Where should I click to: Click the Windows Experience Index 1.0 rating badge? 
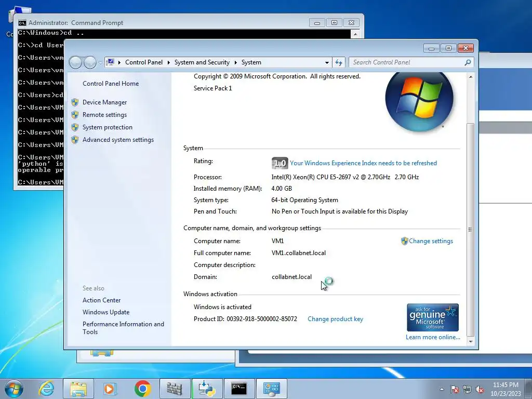click(x=280, y=163)
